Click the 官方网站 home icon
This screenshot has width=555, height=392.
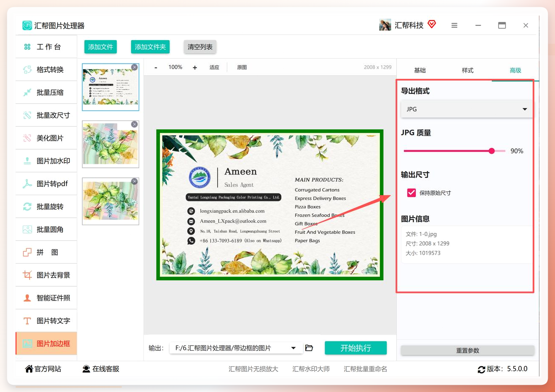click(x=29, y=369)
